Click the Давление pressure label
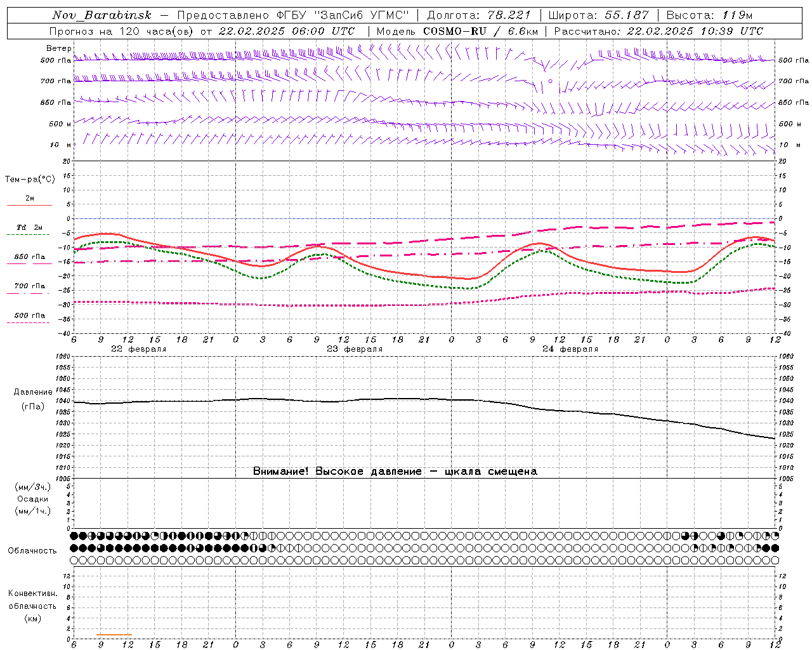Image resolution: width=812 pixels, height=650 pixels. (33, 392)
